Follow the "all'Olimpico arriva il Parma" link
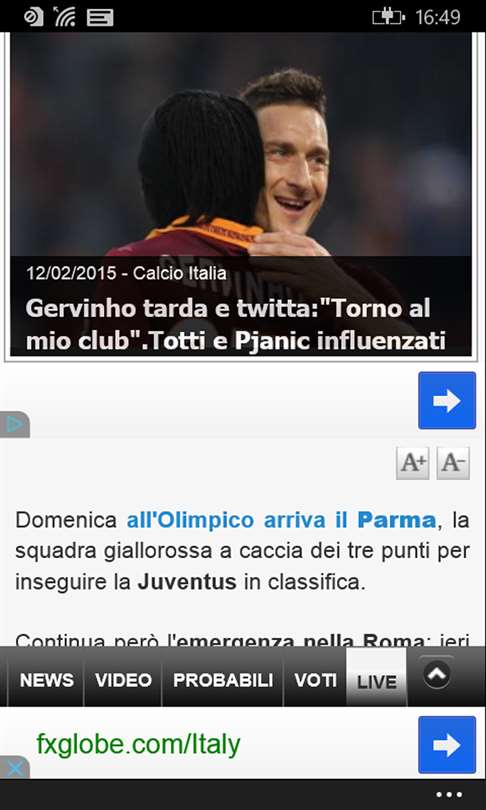The width and height of the screenshot is (486, 810). 281,520
